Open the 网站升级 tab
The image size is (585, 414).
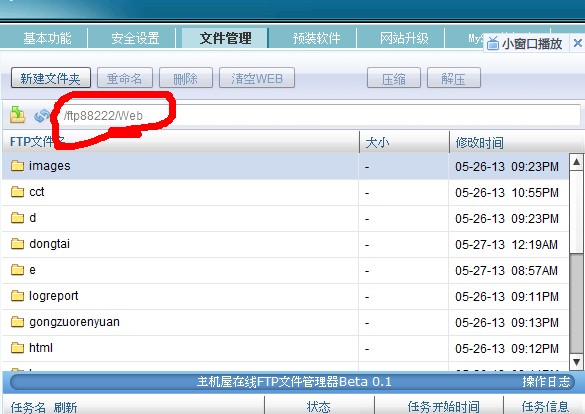point(404,38)
